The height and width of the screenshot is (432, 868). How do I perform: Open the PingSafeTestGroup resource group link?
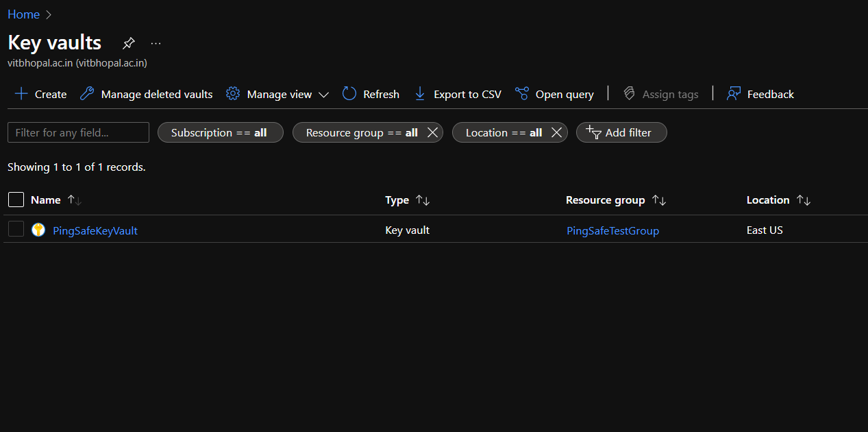point(612,230)
